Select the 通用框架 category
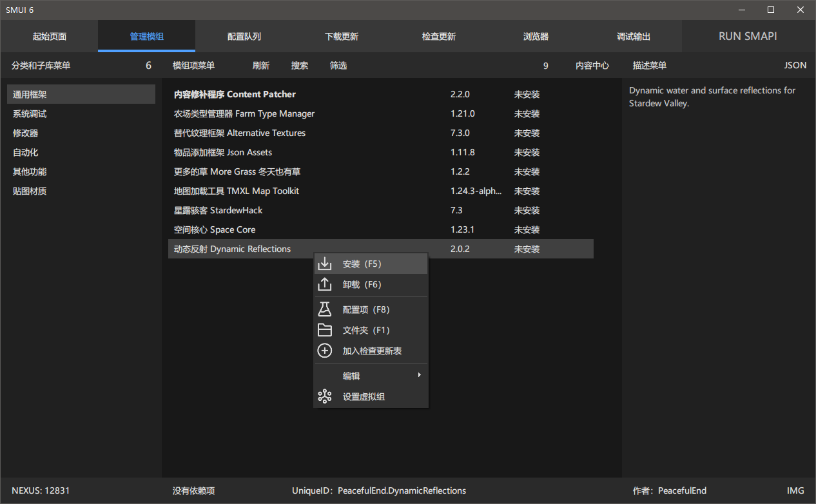 click(x=81, y=94)
